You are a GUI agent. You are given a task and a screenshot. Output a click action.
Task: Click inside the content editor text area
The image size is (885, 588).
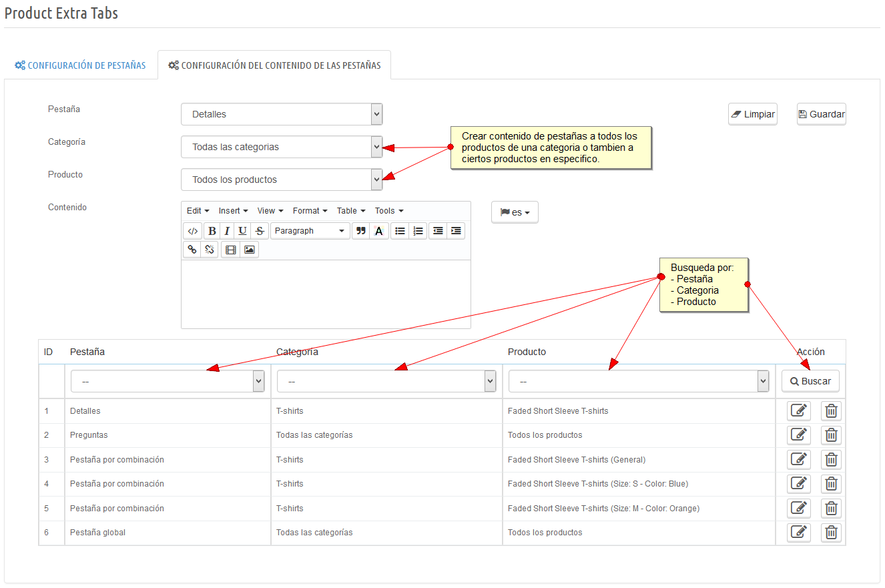(326, 294)
